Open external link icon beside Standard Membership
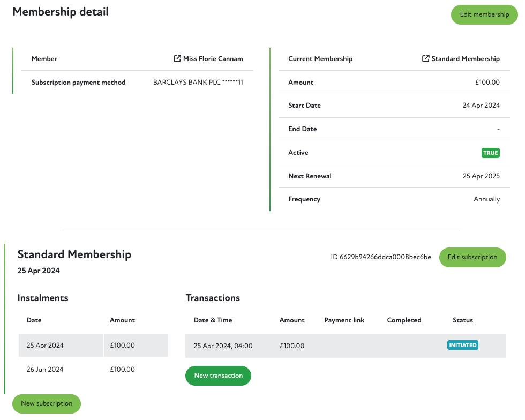The height and width of the screenshot is (420, 525). pos(426,58)
